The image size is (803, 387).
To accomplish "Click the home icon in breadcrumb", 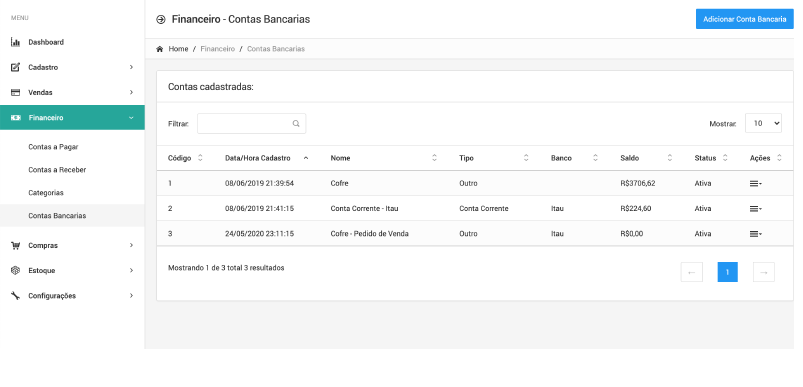I will tap(160, 49).
